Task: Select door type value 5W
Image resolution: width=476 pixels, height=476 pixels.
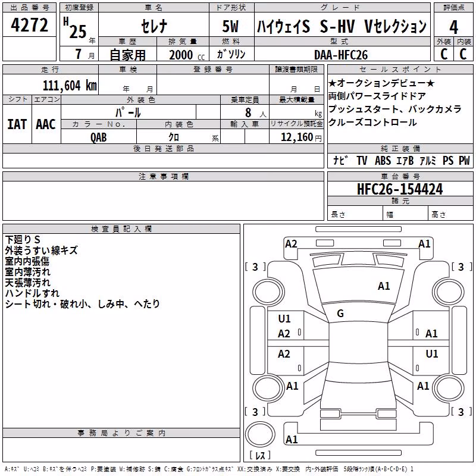Action: point(231,26)
